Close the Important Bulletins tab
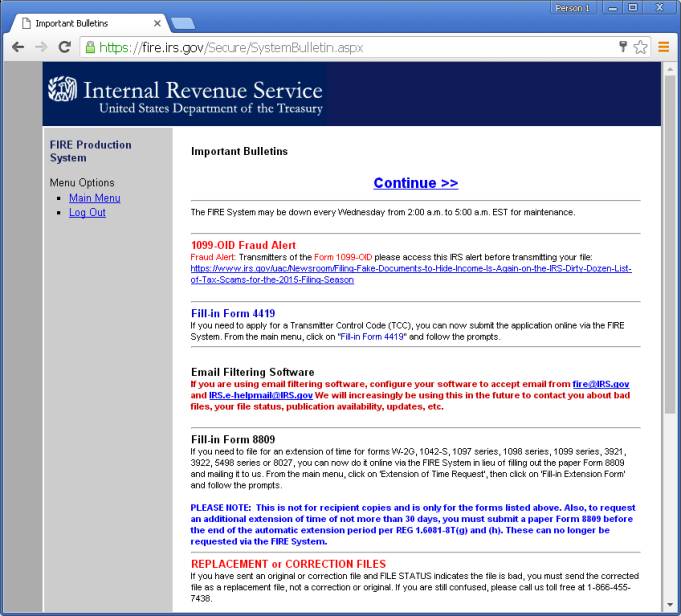This screenshot has height=616, width=681. pos(157,22)
